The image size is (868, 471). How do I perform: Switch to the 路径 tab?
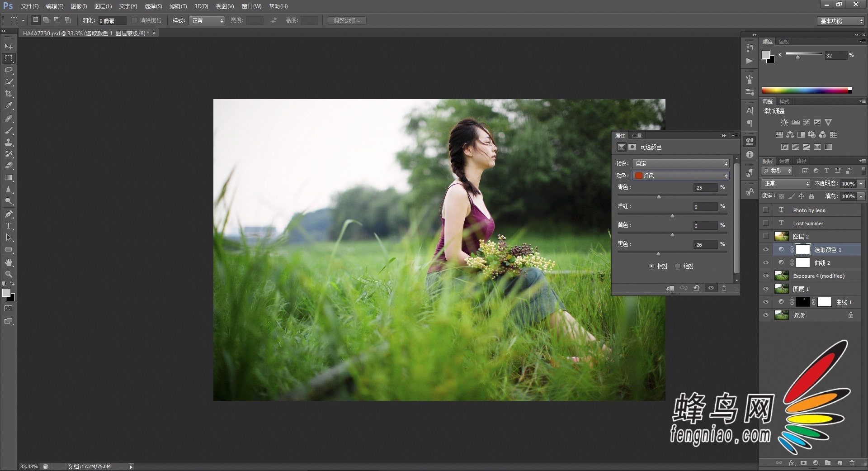click(x=802, y=161)
